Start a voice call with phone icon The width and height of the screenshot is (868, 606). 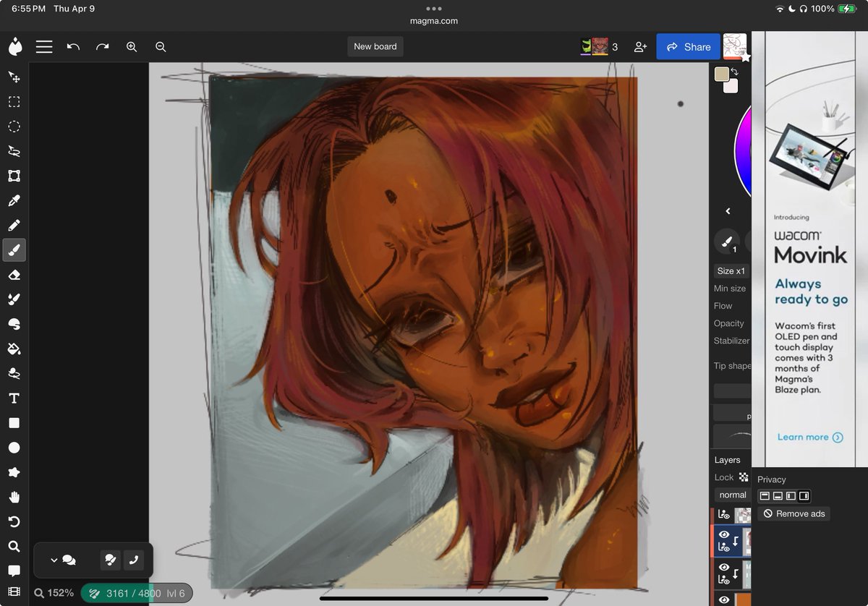pos(133,560)
